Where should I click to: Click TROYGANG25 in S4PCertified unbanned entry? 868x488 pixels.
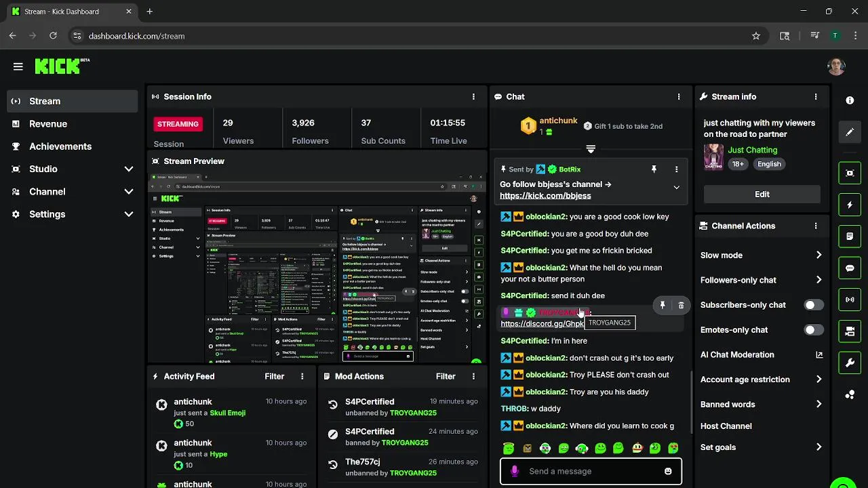pyautogui.click(x=413, y=413)
